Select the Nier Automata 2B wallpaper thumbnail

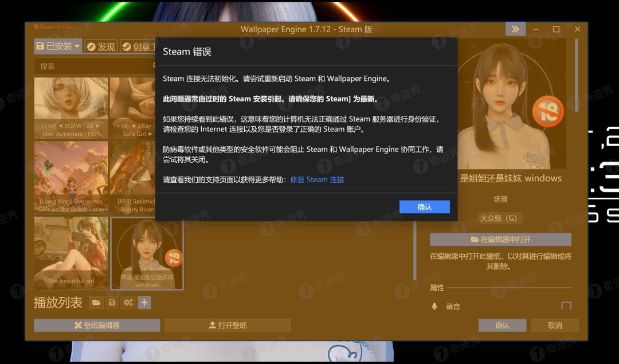click(71, 108)
